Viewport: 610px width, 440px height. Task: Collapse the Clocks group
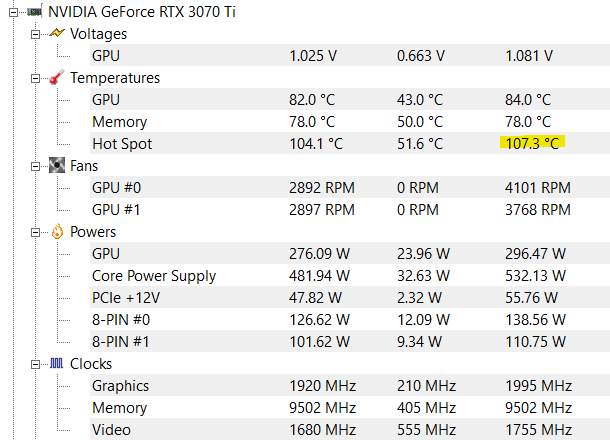[35, 364]
